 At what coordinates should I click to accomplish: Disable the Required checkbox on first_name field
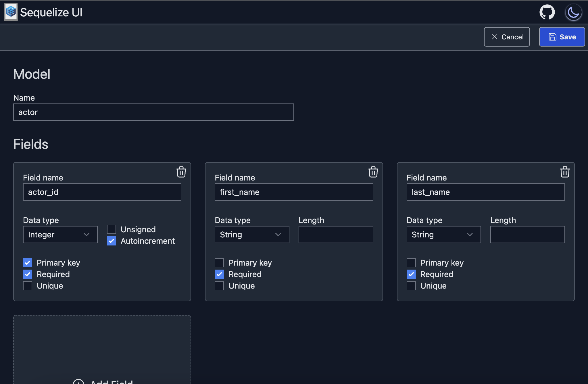coord(220,273)
